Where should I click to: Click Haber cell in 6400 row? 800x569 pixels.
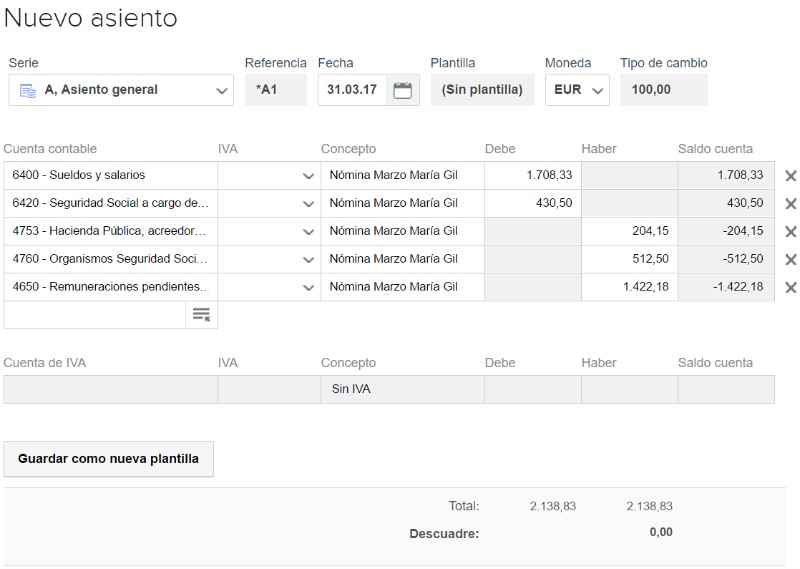click(x=630, y=176)
